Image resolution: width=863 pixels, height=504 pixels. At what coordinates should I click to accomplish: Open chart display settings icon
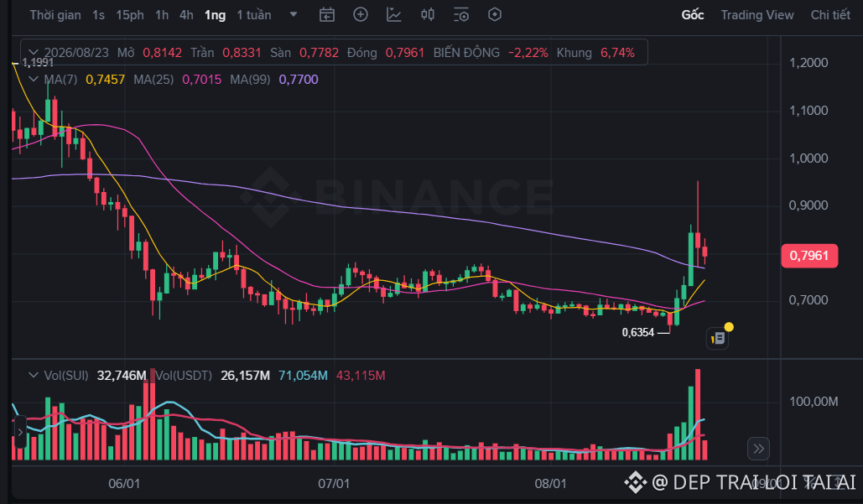[461, 15]
